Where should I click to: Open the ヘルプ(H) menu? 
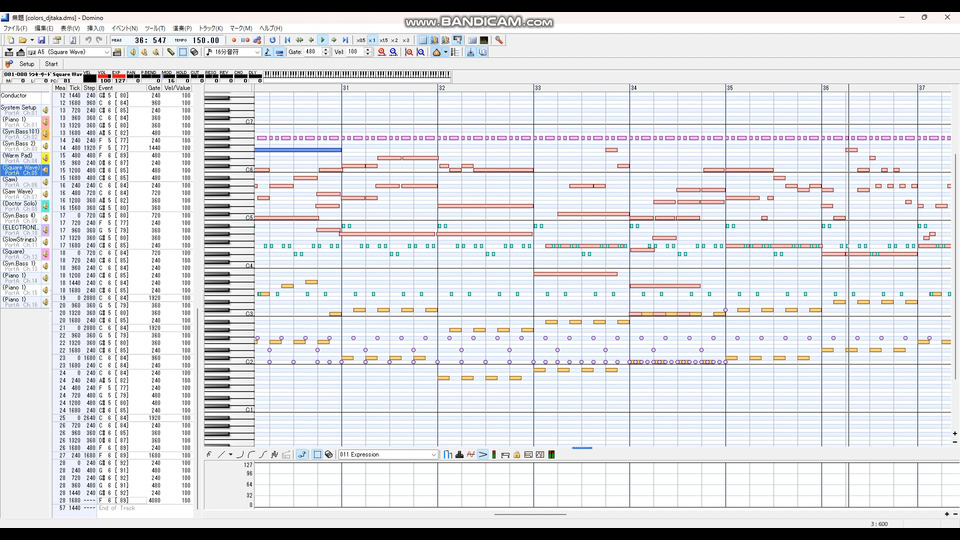tap(271, 28)
